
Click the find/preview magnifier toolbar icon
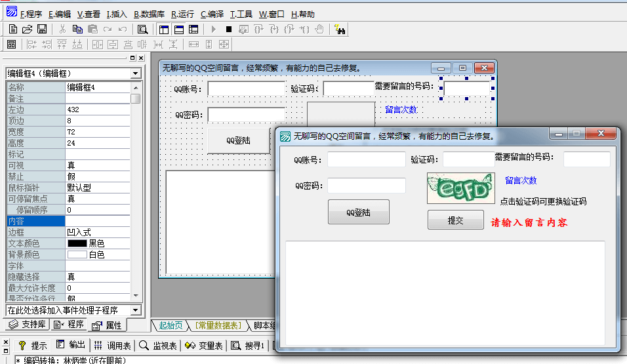pyautogui.click(x=142, y=29)
